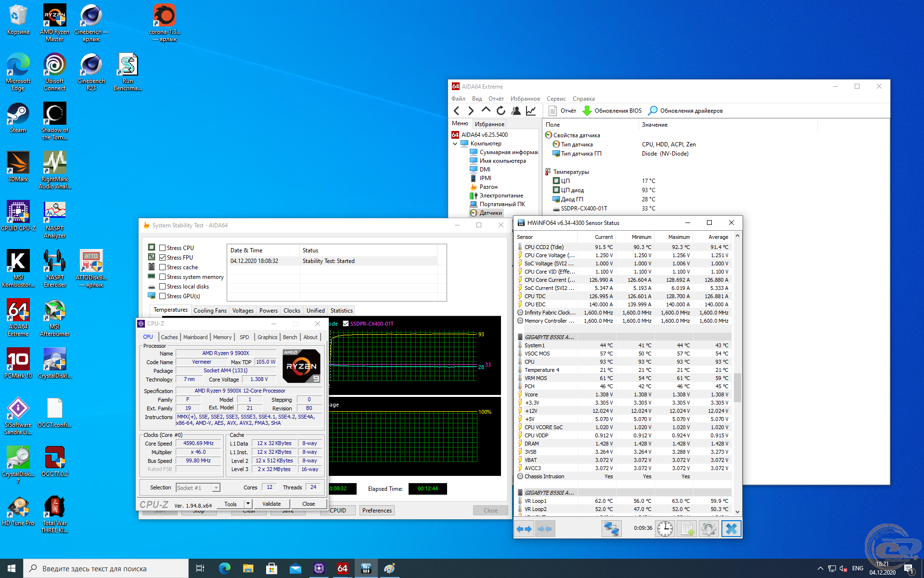
Task: Click the Windows search box
Action: (106, 568)
